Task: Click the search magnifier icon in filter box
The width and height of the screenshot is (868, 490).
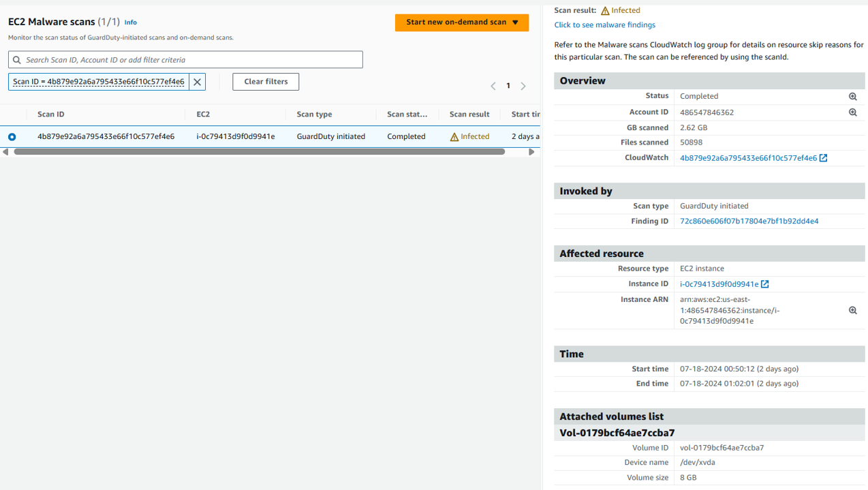Action: point(17,60)
